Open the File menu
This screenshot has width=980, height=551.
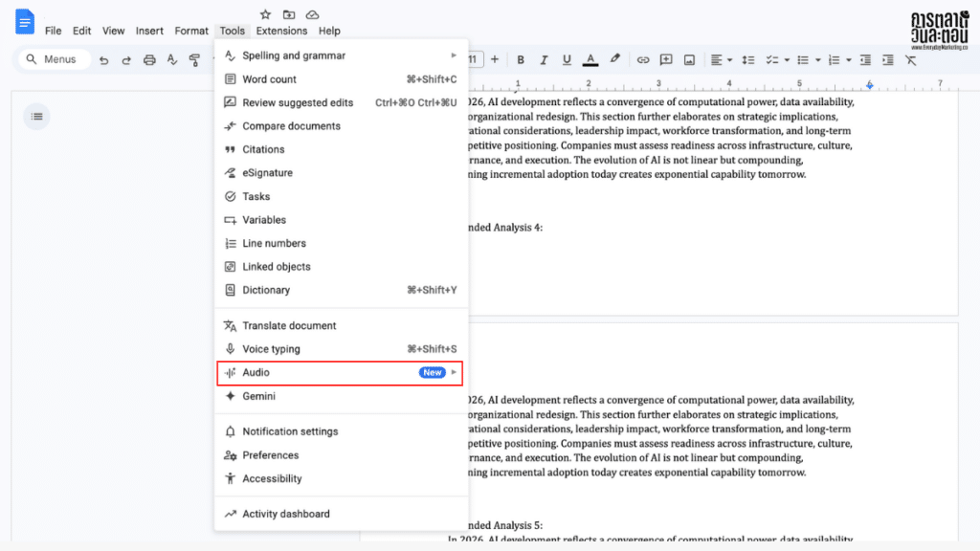click(54, 31)
